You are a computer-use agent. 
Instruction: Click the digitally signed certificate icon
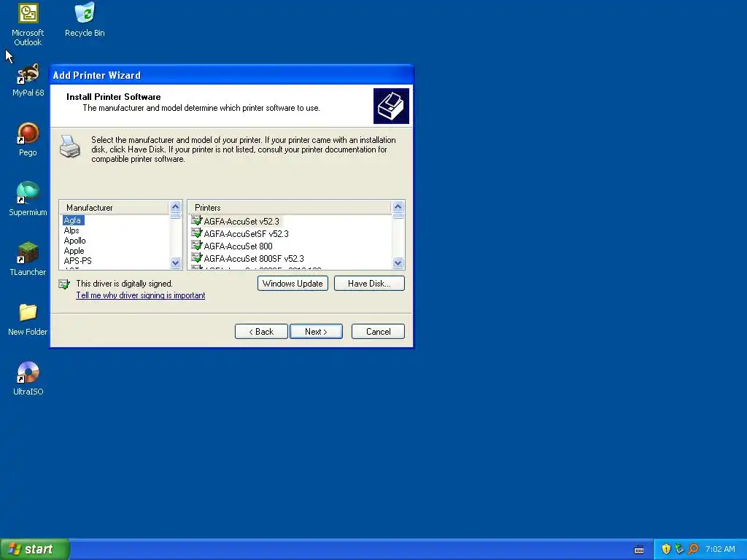point(64,284)
